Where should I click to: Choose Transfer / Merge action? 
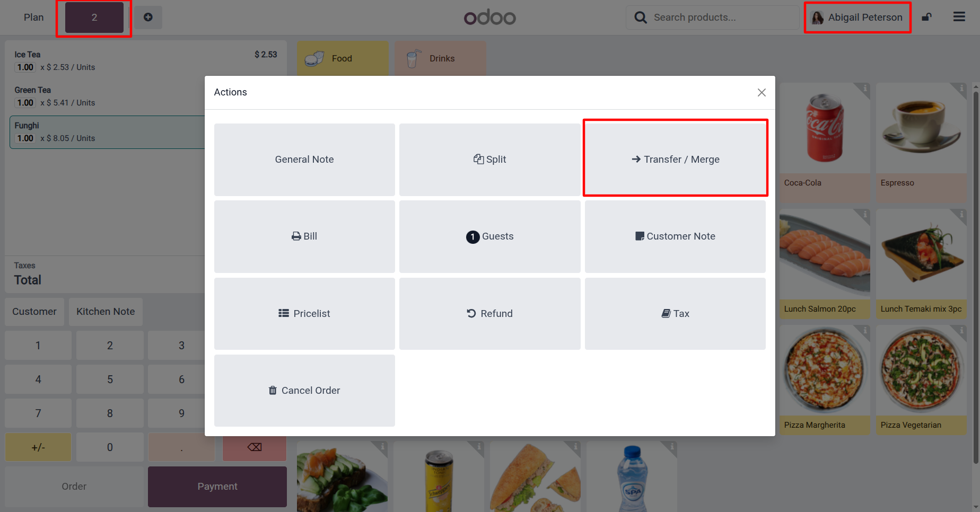point(675,160)
